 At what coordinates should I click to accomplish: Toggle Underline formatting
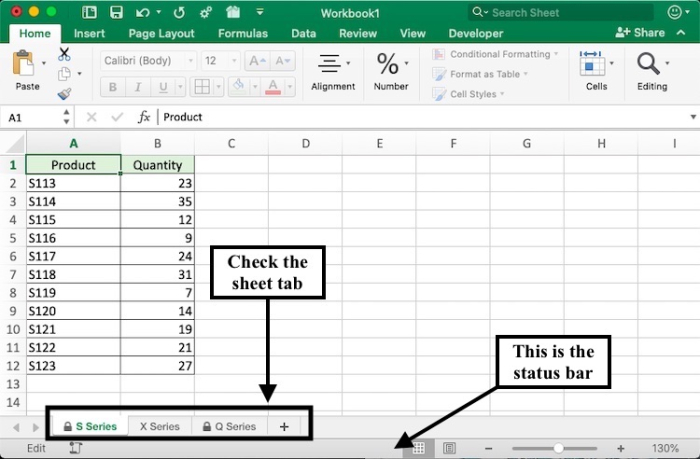pyautogui.click(x=163, y=87)
